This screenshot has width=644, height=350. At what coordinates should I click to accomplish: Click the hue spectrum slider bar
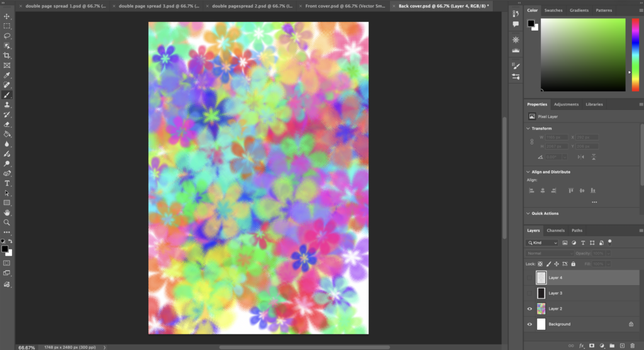pyautogui.click(x=635, y=55)
